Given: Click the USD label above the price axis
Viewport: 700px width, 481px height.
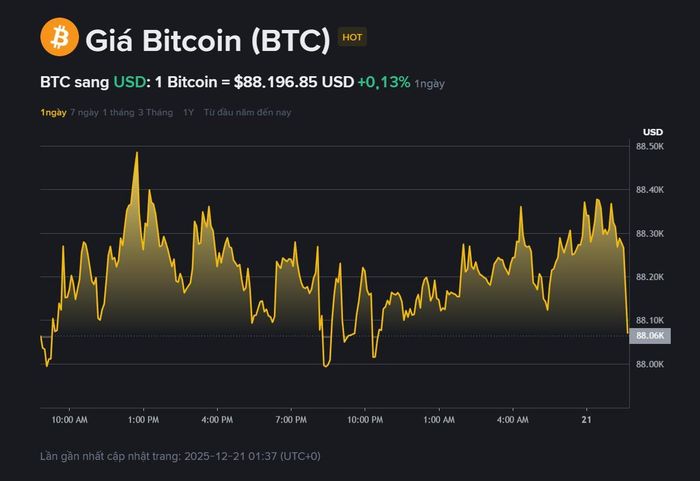Looking at the screenshot, I should click(652, 132).
